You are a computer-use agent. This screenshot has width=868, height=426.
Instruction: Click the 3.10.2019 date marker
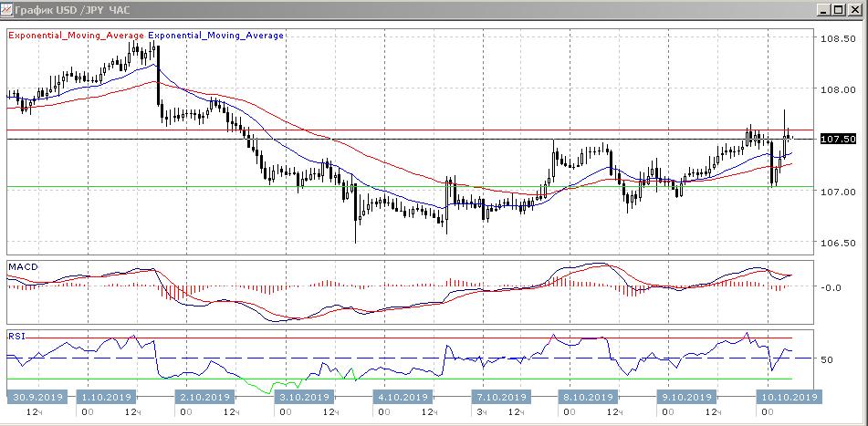[303, 397]
